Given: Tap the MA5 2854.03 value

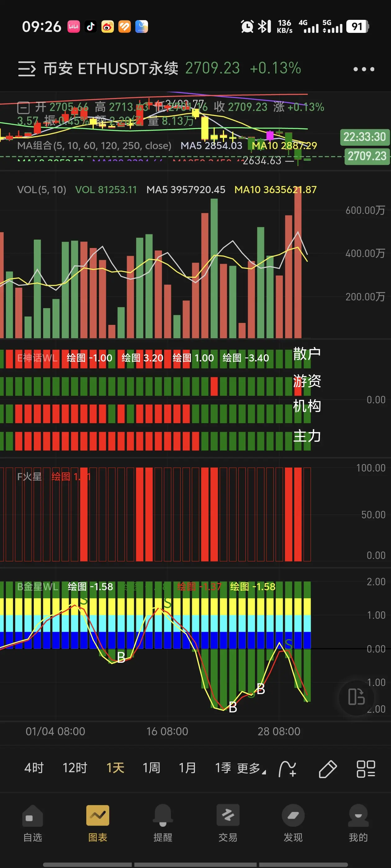Looking at the screenshot, I should tap(211, 146).
